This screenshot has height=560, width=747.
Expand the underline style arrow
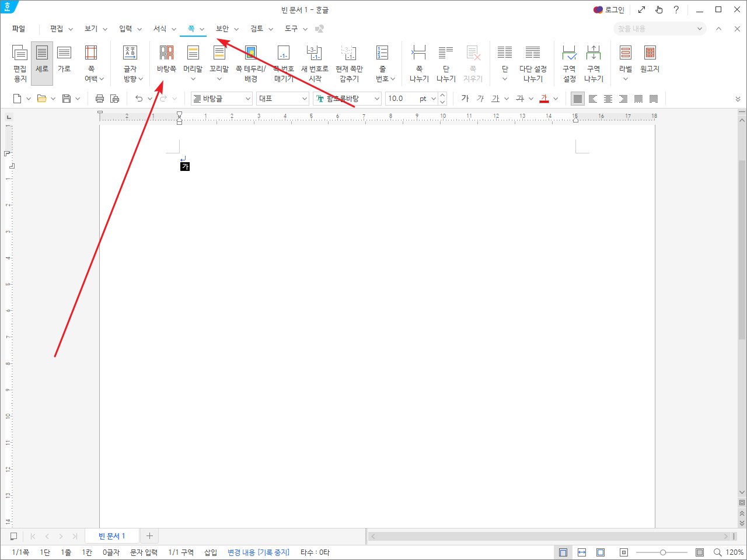pyautogui.click(x=507, y=99)
